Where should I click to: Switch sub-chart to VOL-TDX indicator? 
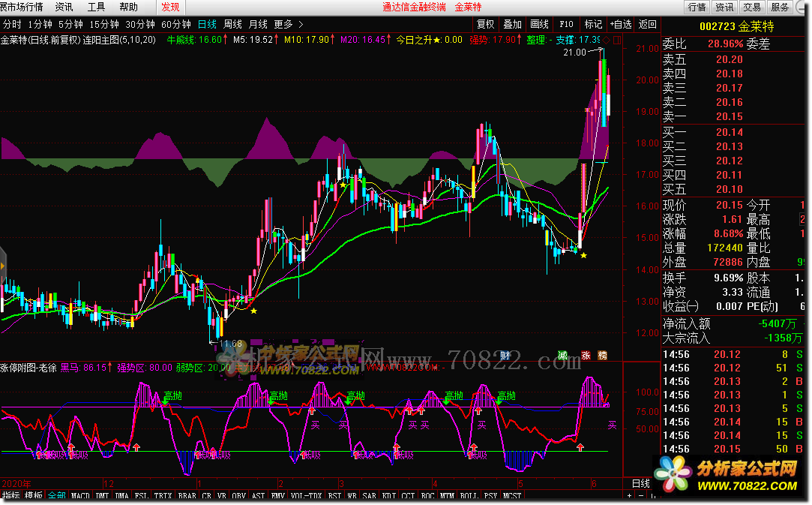(x=306, y=496)
